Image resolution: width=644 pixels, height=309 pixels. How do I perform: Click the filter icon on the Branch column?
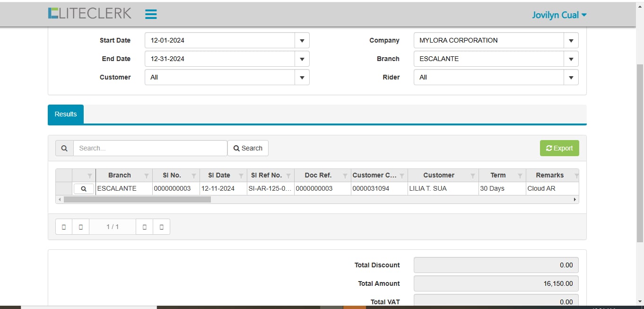point(147,176)
